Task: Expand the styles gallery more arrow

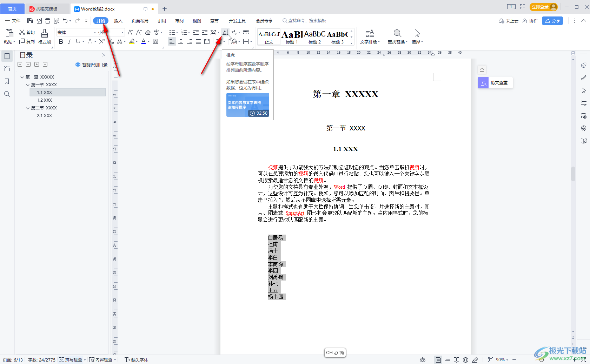Action: [351, 42]
